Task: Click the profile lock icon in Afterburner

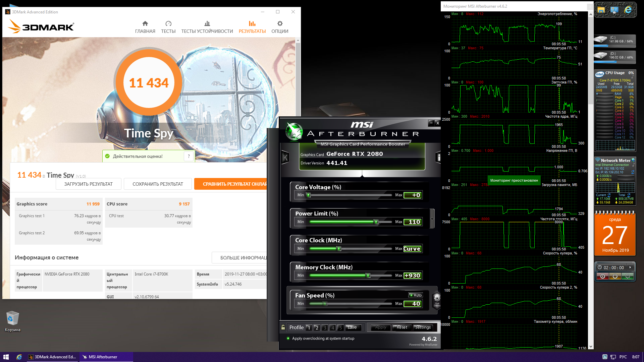Action: click(x=283, y=327)
